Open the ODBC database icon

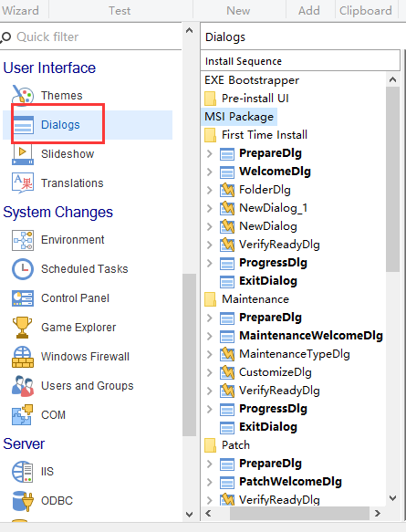coord(23,501)
